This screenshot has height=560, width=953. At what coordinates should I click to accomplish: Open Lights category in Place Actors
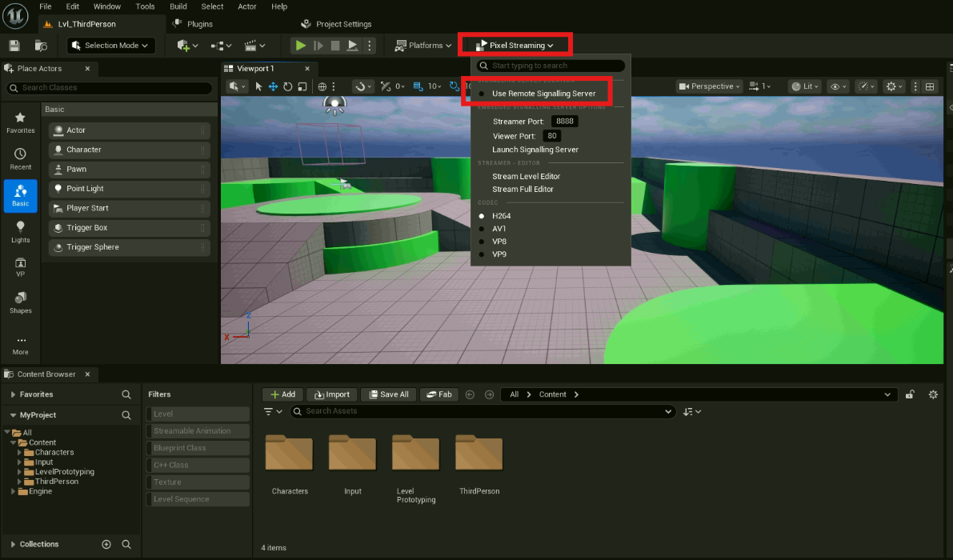20,232
